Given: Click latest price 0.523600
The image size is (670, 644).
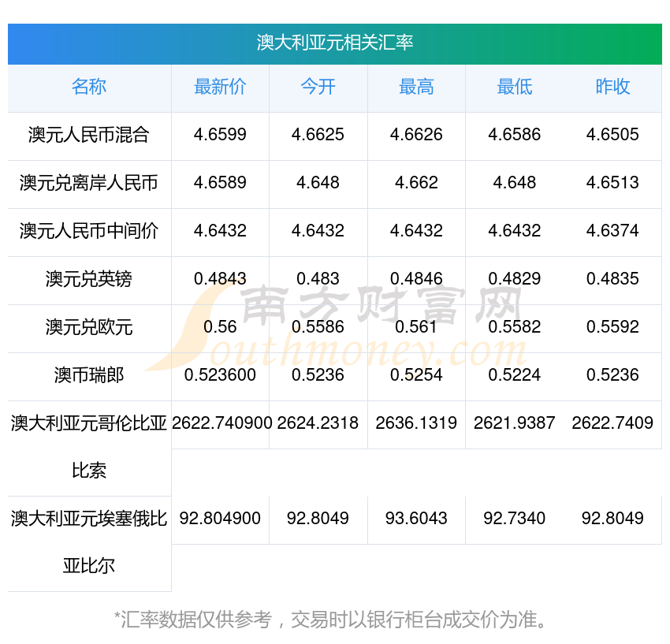Looking at the screenshot, I should click(220, 375).
